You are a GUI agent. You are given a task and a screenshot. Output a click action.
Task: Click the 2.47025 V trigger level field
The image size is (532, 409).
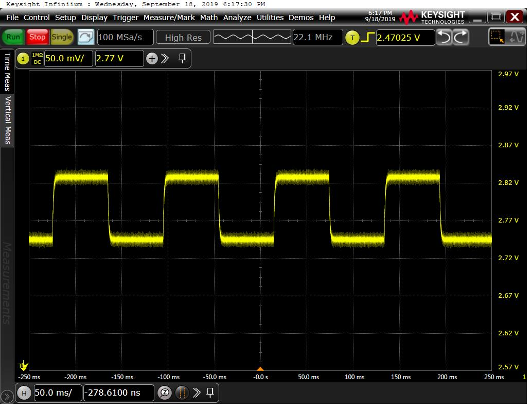[405, 38]
